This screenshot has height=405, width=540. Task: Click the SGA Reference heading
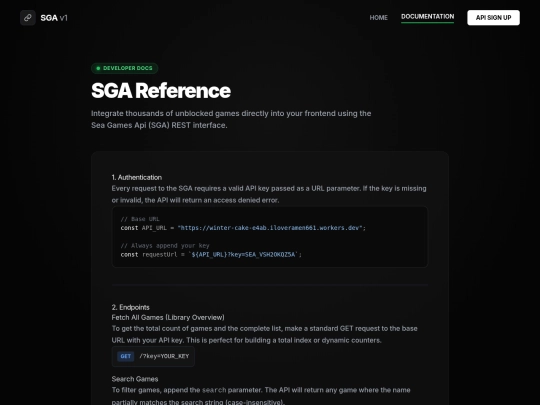tap(161, 91)
